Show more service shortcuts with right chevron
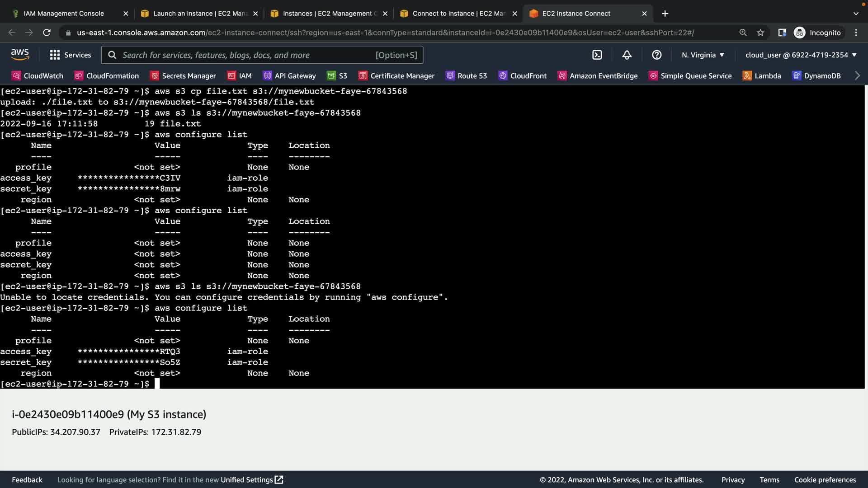This screenshot has height=488, width=868. click(857, 76)
